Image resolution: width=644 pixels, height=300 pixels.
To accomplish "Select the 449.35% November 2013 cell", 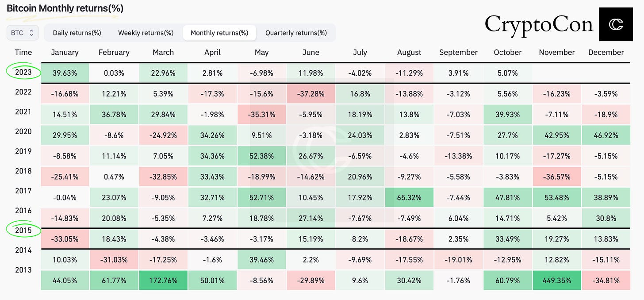I will 556,281.
